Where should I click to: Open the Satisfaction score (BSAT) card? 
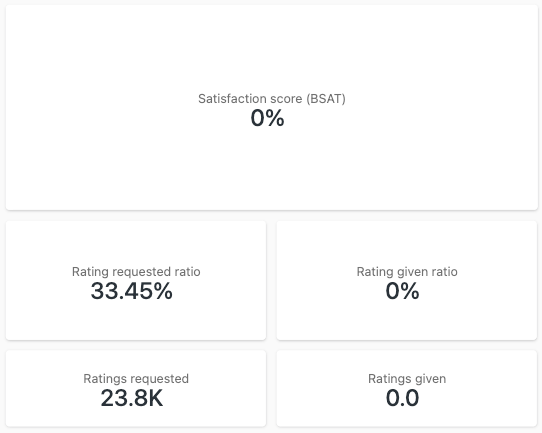272,107
